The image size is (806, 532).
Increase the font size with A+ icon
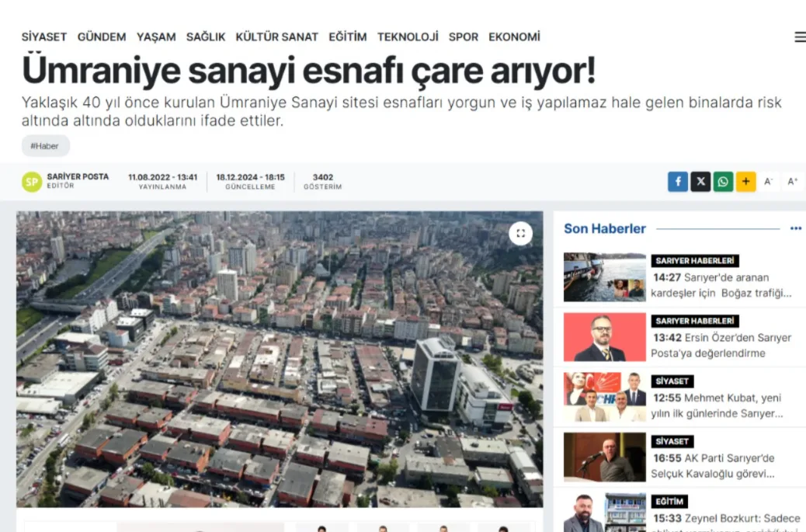pos(792,181)
